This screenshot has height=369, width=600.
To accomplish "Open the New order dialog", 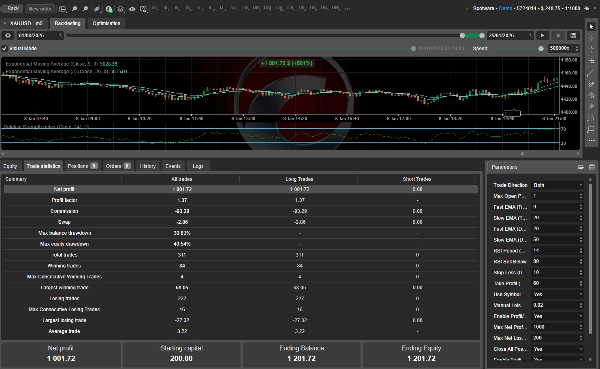I will point(40,8).
